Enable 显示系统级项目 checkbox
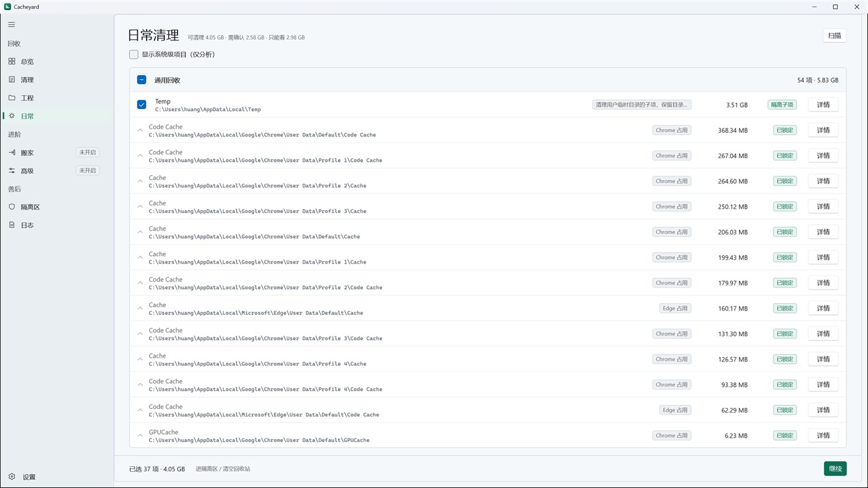Viewport: 868px width, 488px height. [x=133, y=55]
